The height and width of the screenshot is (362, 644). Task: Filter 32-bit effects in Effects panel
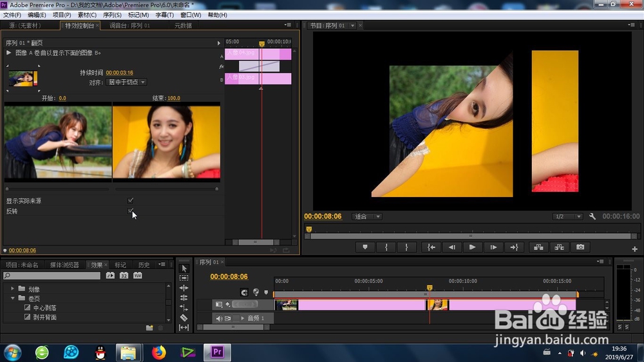pyautogui.click(x=124, y=275)
